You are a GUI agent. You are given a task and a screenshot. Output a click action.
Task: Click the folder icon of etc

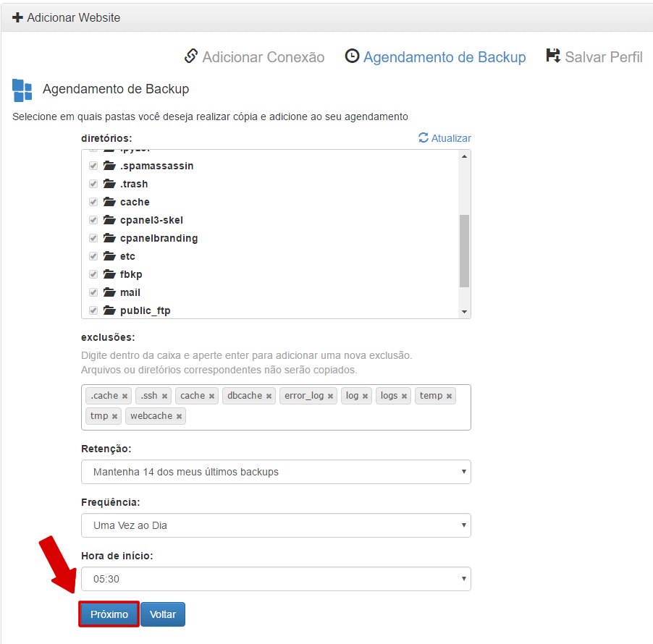pyautogui.click(x=109, y=256)
